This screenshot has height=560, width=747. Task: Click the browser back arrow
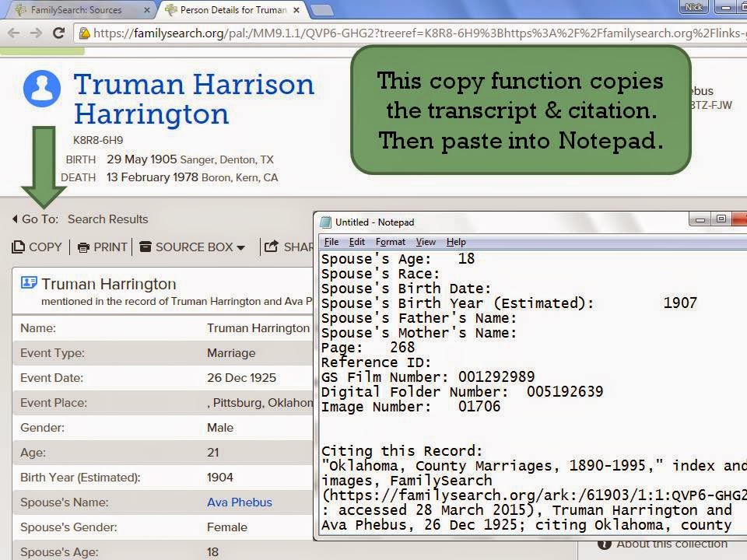14,33
